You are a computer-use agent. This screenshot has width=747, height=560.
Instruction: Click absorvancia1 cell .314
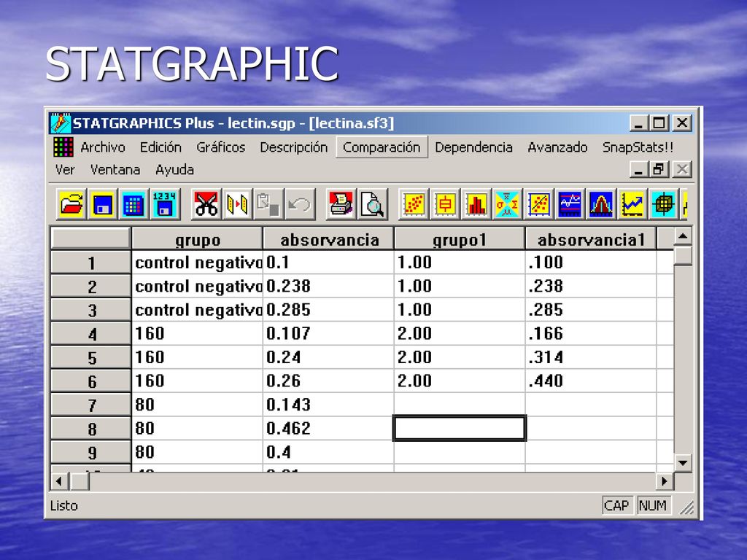tap(591, 357)
